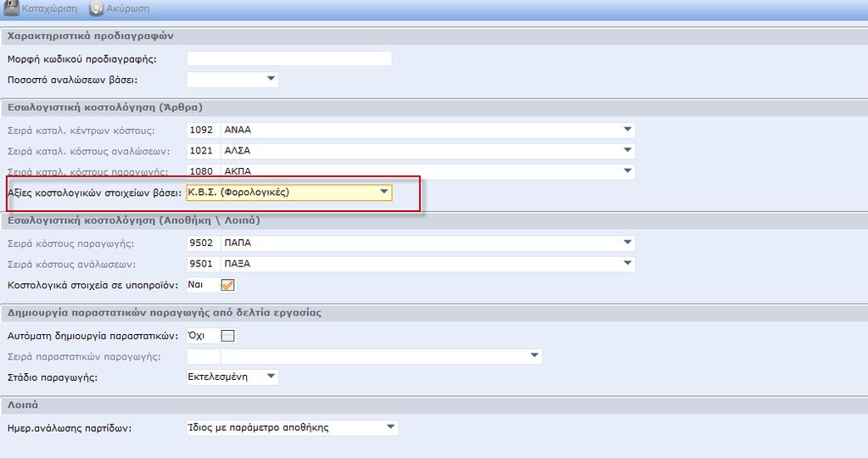This screenshot has height=458, width=868.
Task: Open the Ποσοστό αναλώσεων βάσει dropdown
Action: pos(271,79)
